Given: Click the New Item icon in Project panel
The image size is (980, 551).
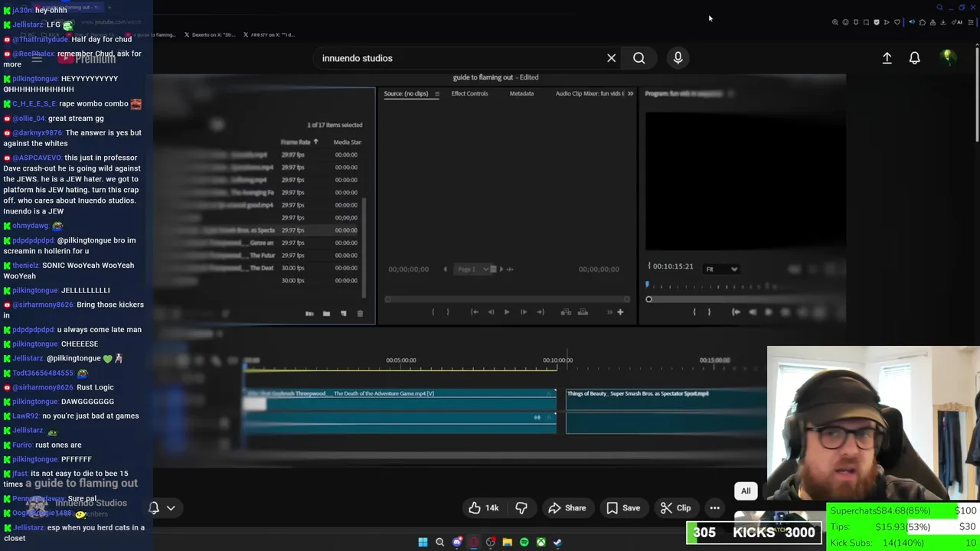Looking at the screenshot, I should 343,313.
